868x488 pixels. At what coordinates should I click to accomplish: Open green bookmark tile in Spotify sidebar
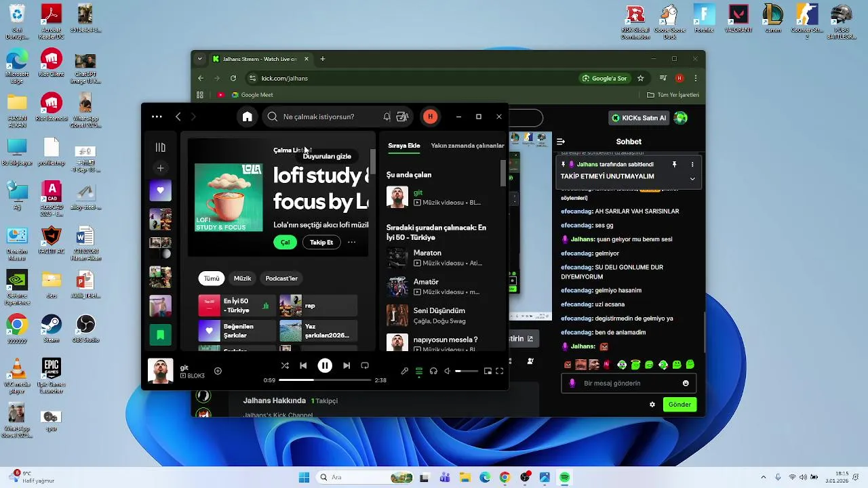coord(161,335)
